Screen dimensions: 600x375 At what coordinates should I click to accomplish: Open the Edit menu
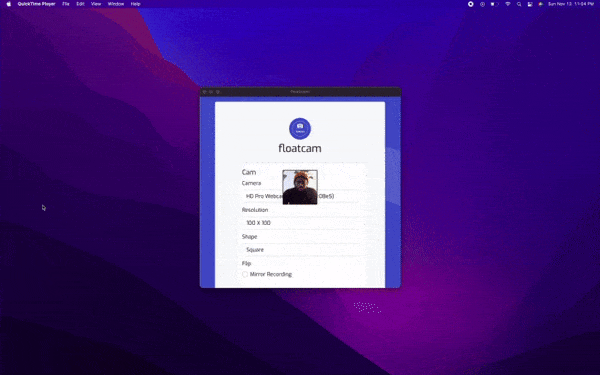click(x=80, y=4)
